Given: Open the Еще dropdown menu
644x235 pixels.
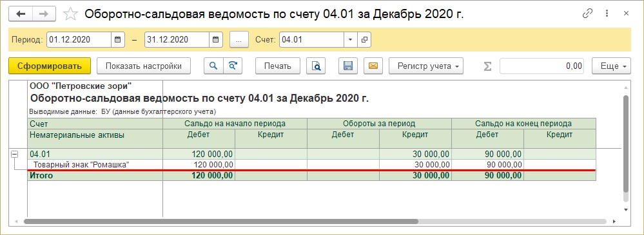Looking at the screenshot, I should (611, 66).
